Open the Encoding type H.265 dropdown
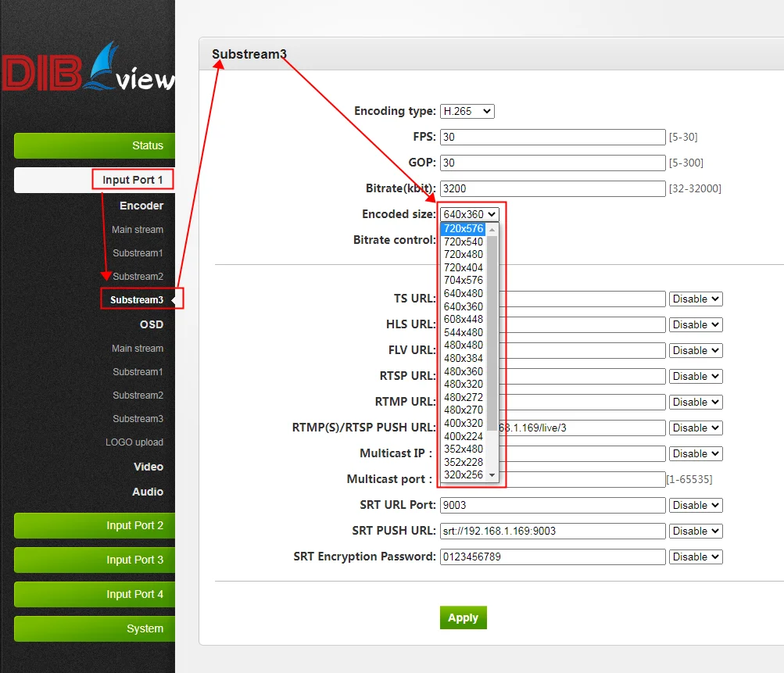 pyautogui.click(x=467, y=111)
